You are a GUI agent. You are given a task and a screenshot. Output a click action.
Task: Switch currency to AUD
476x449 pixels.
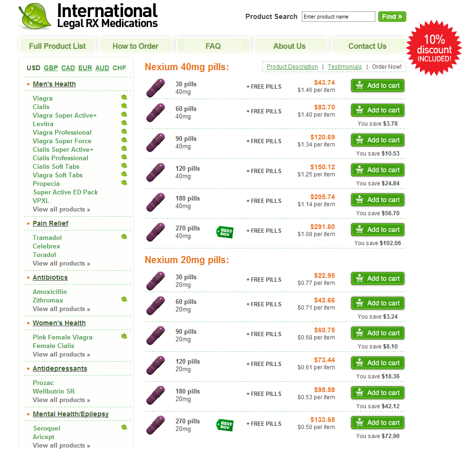(x=102, y=68)
